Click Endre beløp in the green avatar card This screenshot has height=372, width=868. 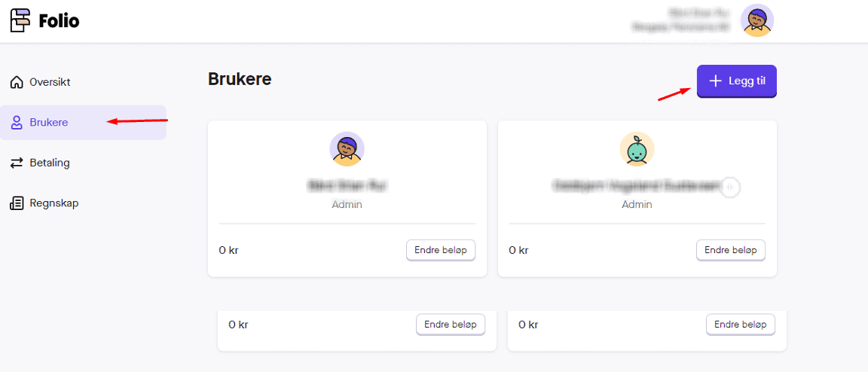(731, 250)
